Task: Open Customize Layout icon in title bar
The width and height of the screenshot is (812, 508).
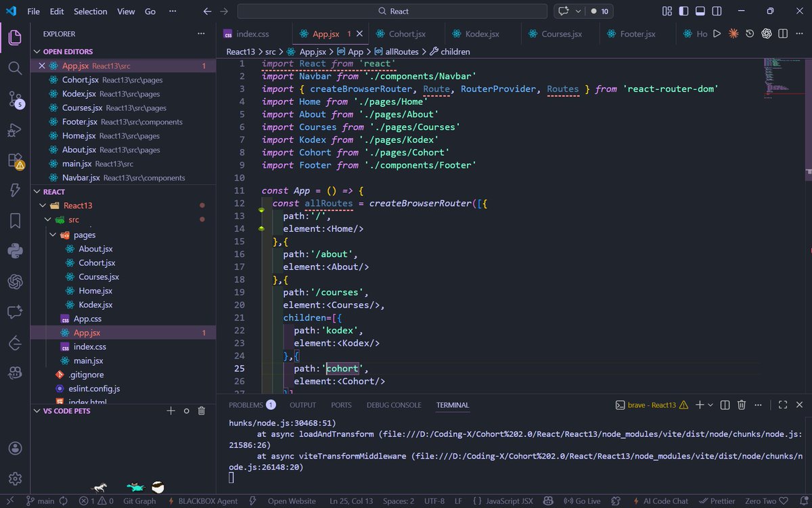Action: 667,11
